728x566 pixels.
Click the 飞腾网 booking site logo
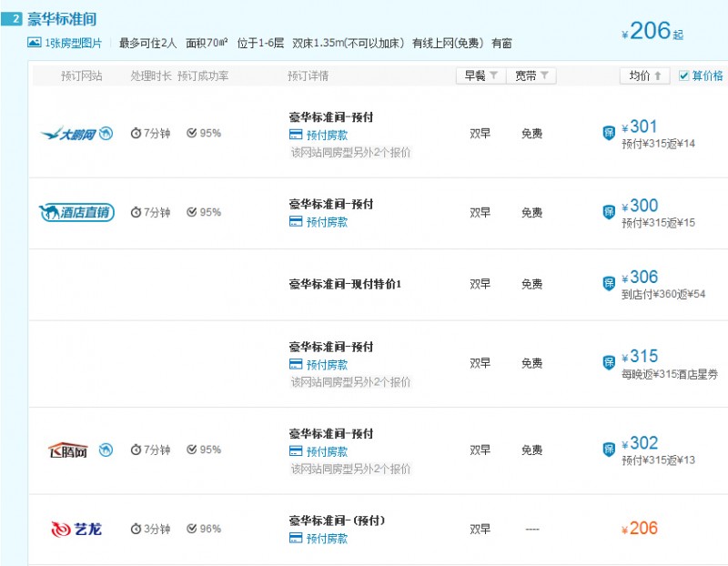pyautogui.click(x=80, y=450)
